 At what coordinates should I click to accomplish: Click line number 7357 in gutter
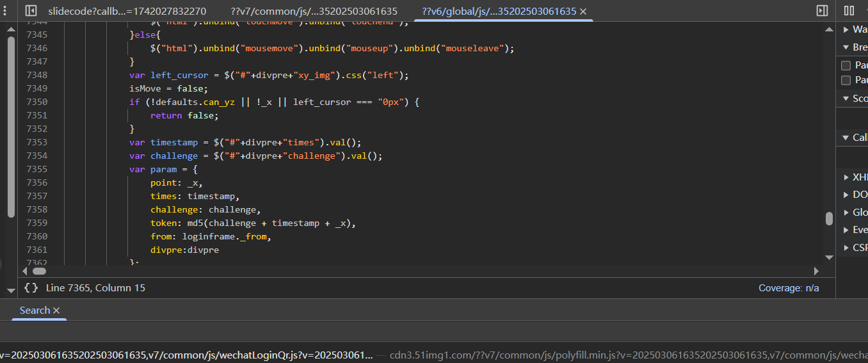(x=36, y=196)
